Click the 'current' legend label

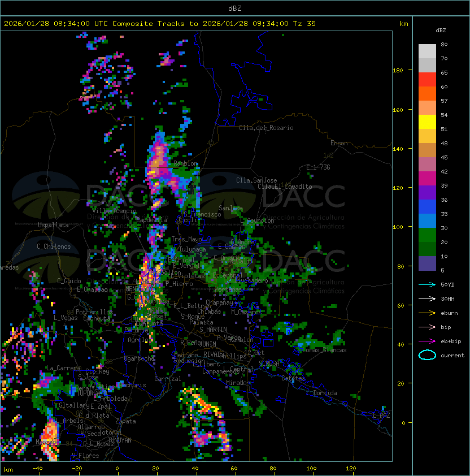point(452,356)
